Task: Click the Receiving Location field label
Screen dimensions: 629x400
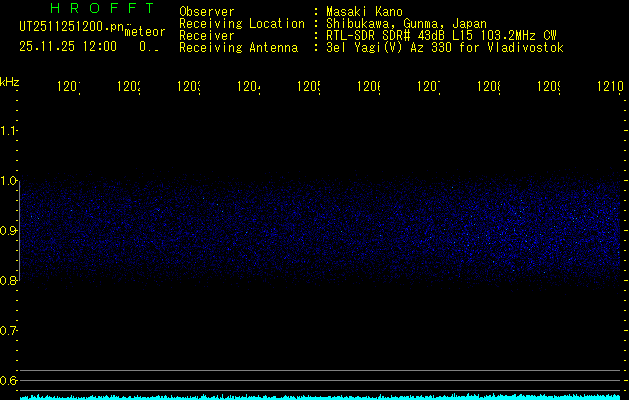Action: (241, 24)
